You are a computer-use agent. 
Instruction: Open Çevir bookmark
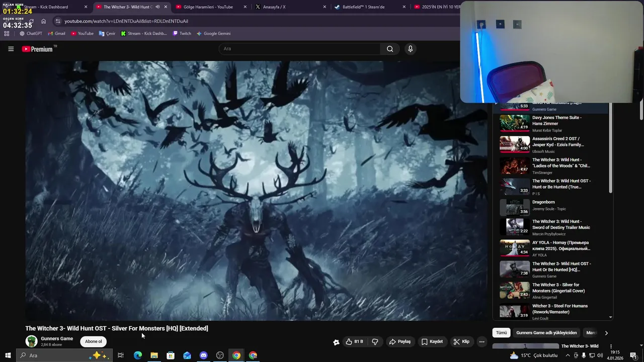pyautogui.click(x=107, y=34)
